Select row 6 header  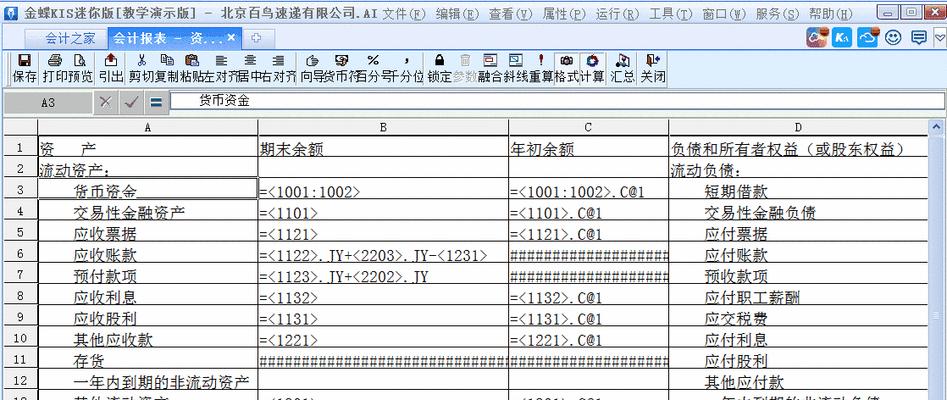click(x=20, y=253)
